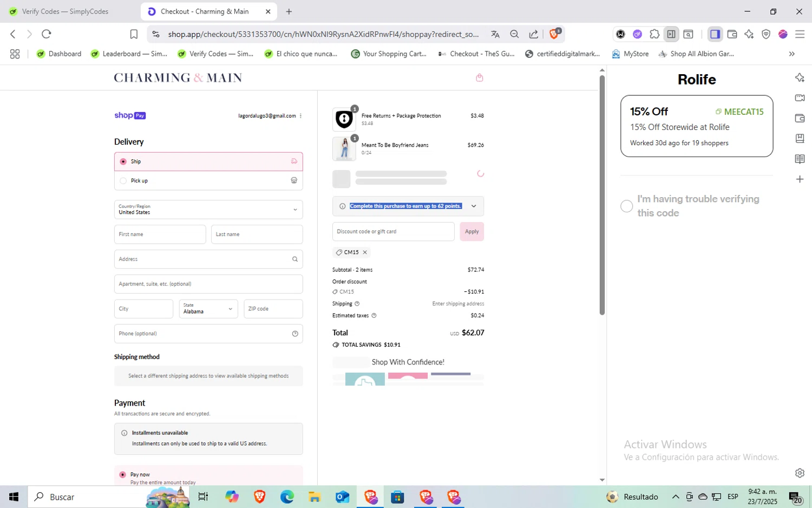Click the Estimated taxes help icon
Image resolution: width=812 pixels, height=508 pixels.
tap(374, 316)
